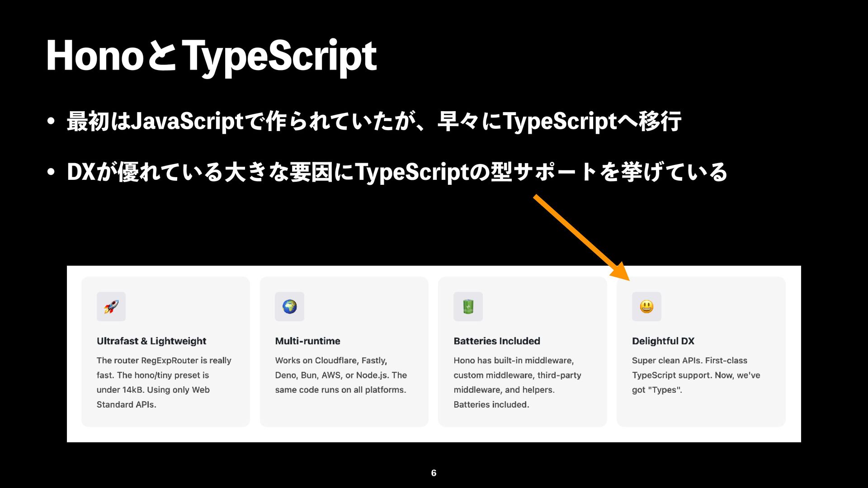This screenshot has width=868, height=488.
Task: Click the "Super clean APIs" description text
Action: (696, 375)
